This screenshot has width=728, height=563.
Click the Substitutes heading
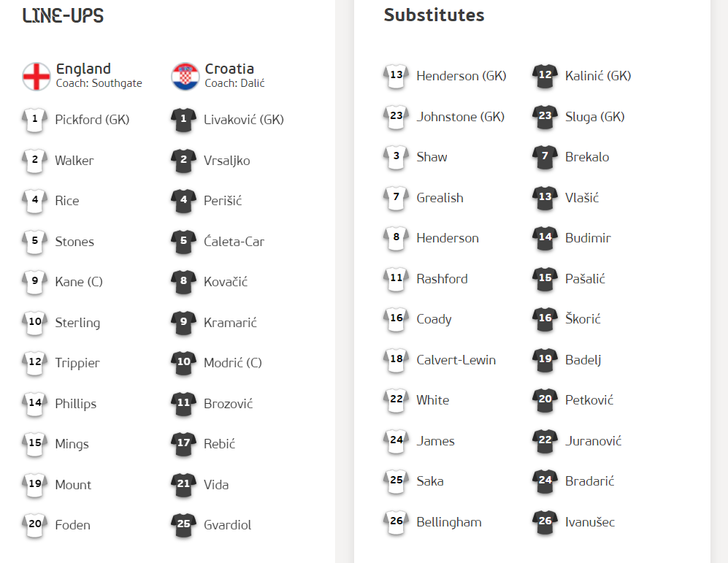[x=434, y=15]
